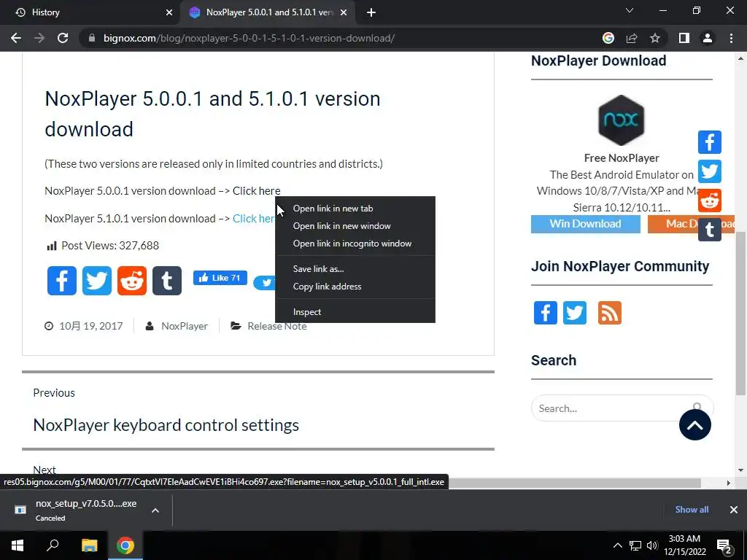Share post on Facebook below Post Views
The image size is (747, 560).
coord(62,281)
